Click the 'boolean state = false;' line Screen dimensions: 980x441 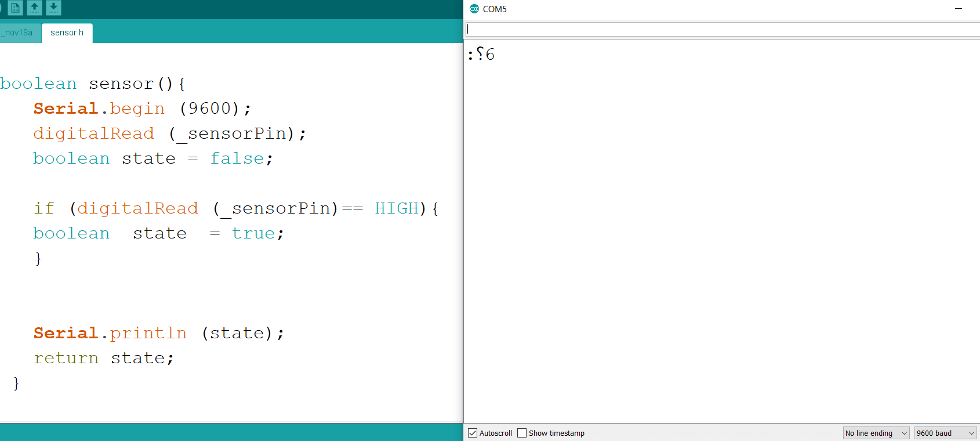pos(153,158)
